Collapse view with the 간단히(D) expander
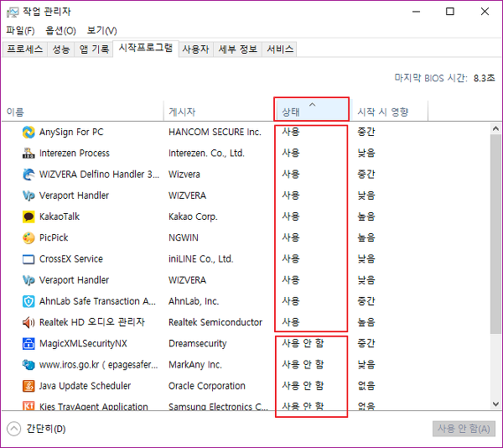 point(36,429)
